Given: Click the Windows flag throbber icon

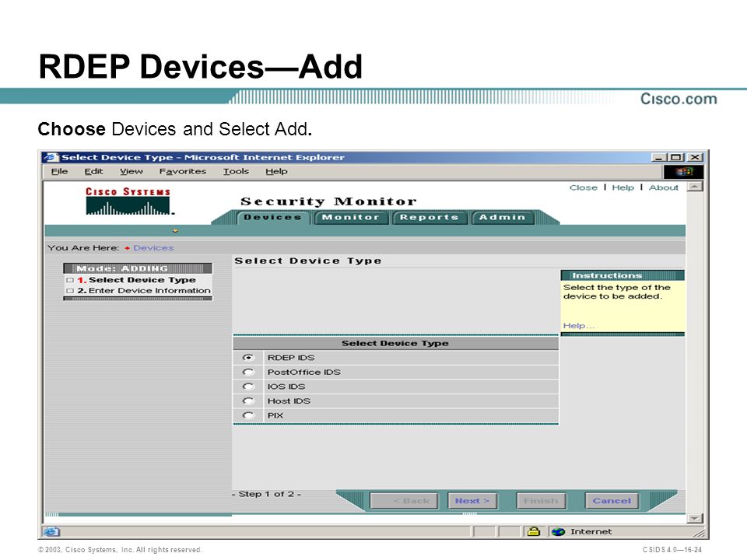Looking at the screenshot, I should 684,171.
